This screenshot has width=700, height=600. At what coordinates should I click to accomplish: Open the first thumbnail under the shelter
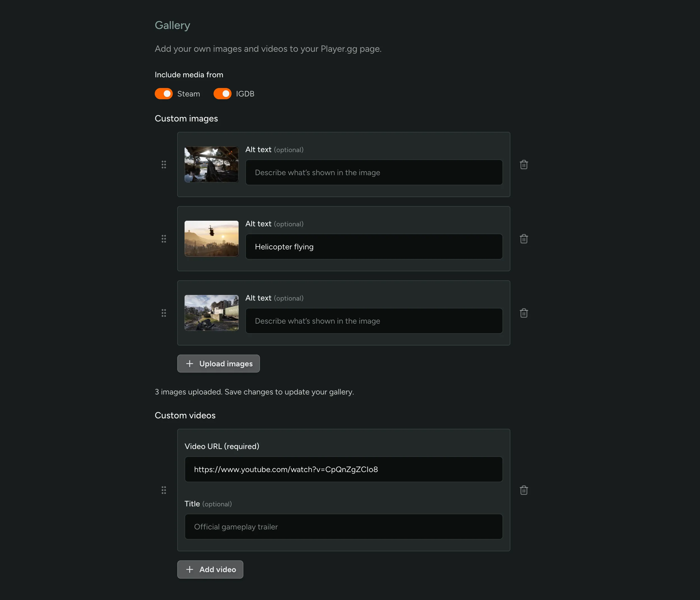tap(212, 164)
